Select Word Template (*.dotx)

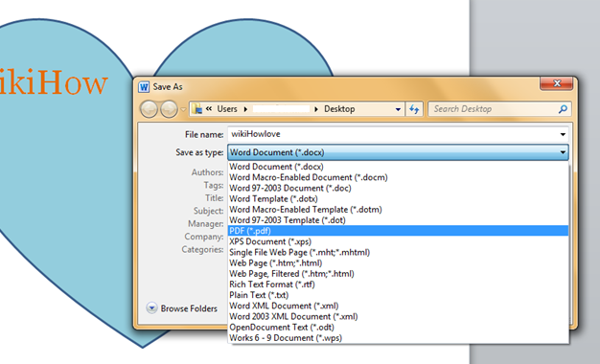coord(398,199)
